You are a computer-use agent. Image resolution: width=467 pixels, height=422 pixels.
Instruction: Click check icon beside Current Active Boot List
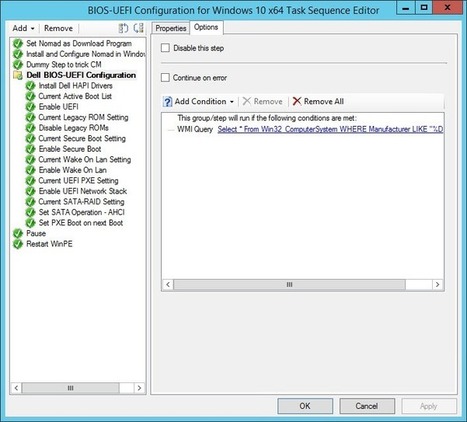point(30,96)
